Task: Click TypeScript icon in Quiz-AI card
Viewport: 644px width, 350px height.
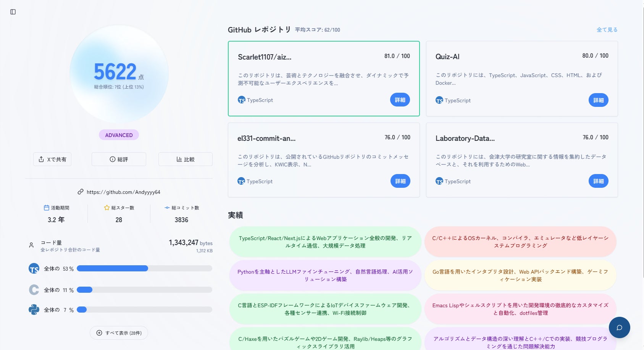Action: coord(439,100)
